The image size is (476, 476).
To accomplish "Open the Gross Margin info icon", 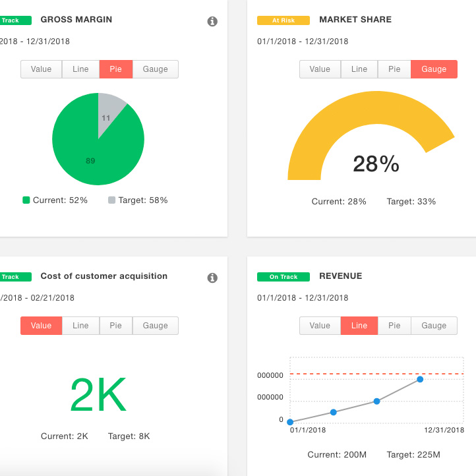I will pos(212,21).
